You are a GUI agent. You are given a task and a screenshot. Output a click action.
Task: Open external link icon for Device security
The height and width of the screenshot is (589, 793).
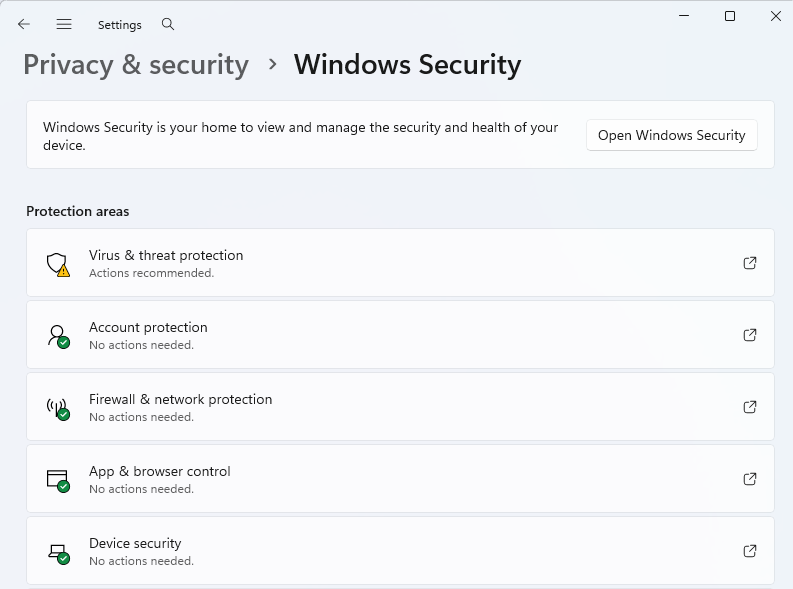point(750,551)
